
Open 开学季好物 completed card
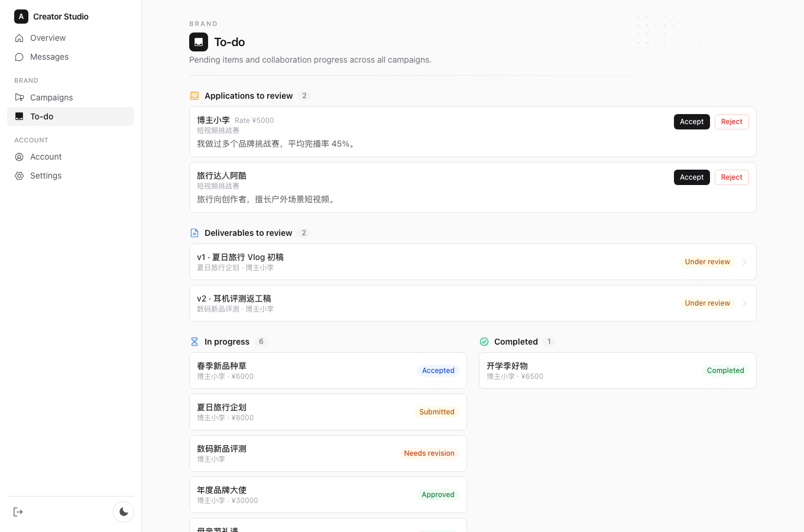(x=617, y=371)
